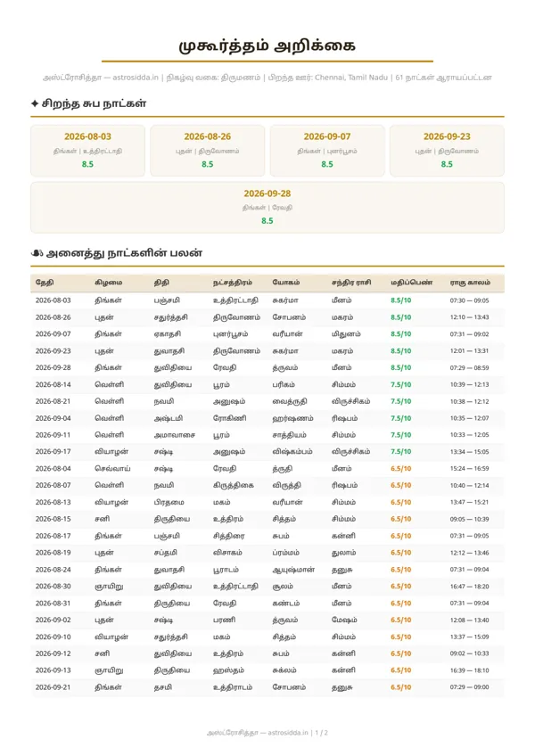Click ராகு காலம் column header
Image resolution: width=535 pixels, height=756 pixels.
[470, 283]
